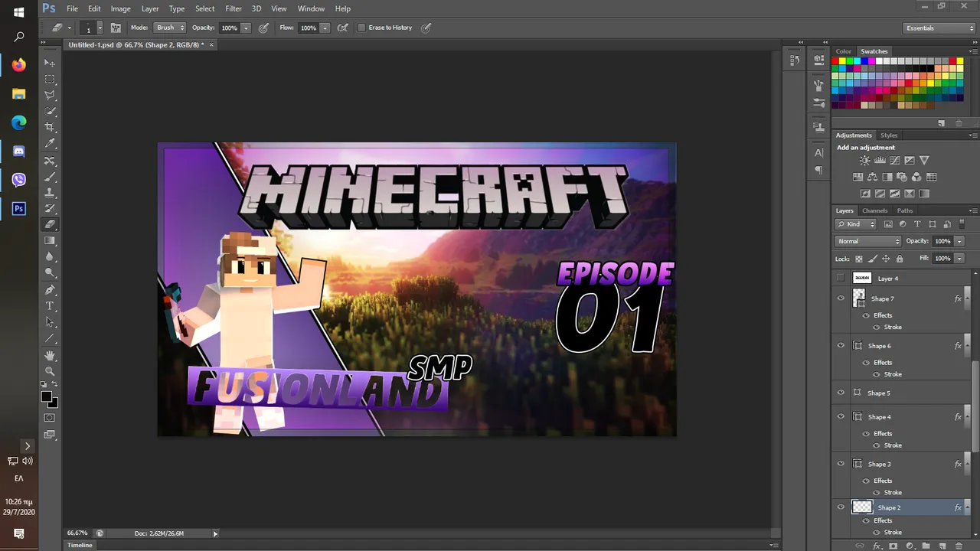Hide the Shape 6 layer
The height and width of the screenshot is (551, 980).
841,346
